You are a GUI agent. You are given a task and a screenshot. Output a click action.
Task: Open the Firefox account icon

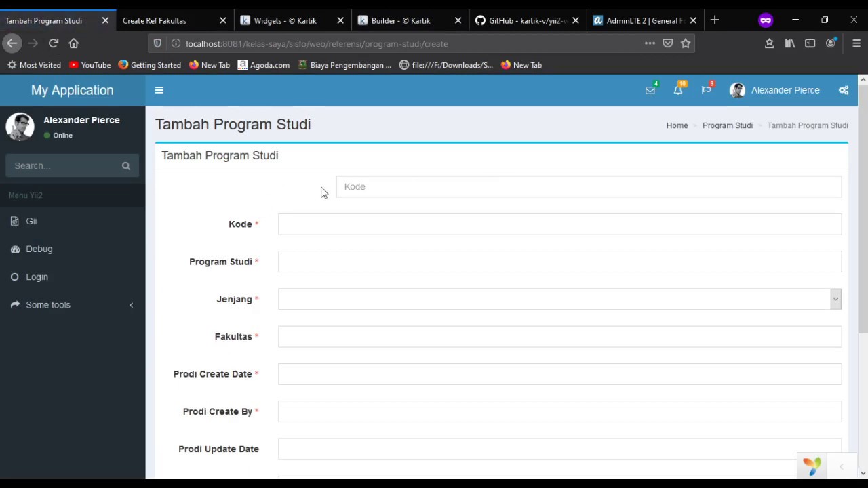click(831, 43)
